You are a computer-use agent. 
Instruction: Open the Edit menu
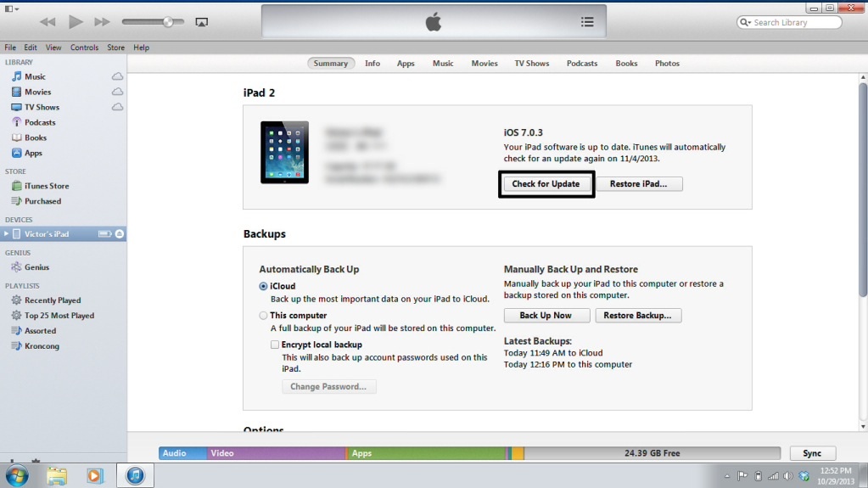click(31, 48)
